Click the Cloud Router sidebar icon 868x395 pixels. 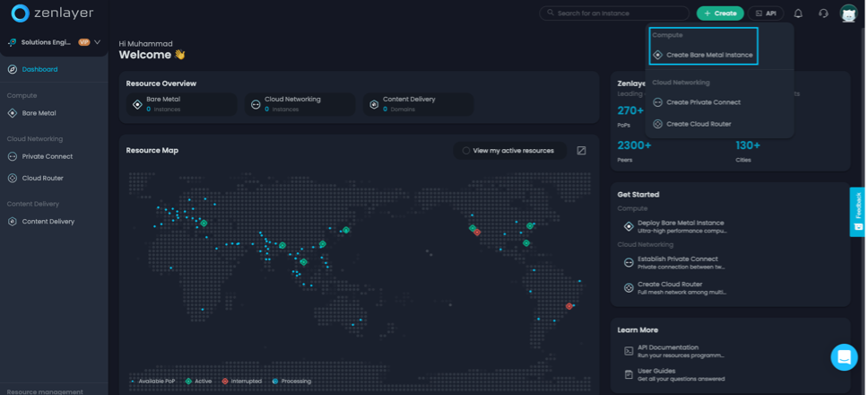13,178
